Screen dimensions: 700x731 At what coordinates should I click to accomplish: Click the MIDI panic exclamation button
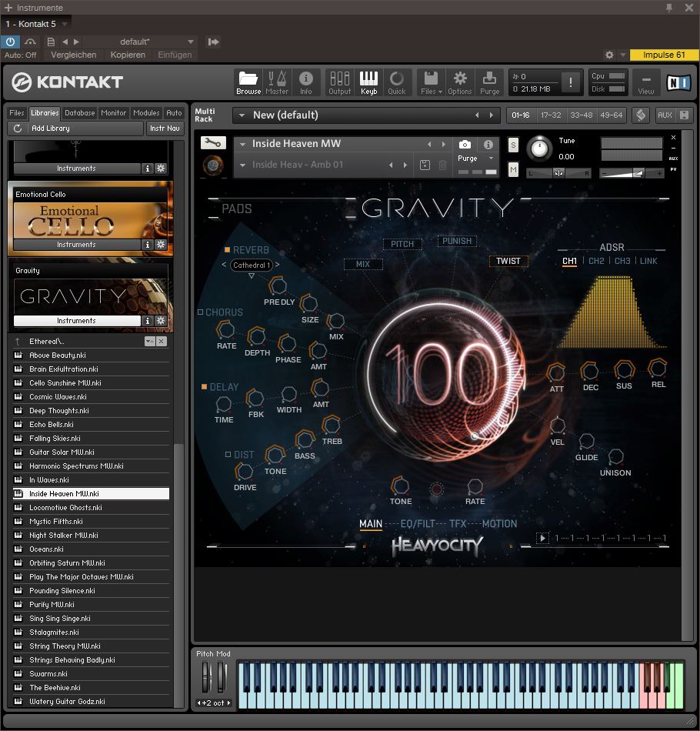coord(571,82)
